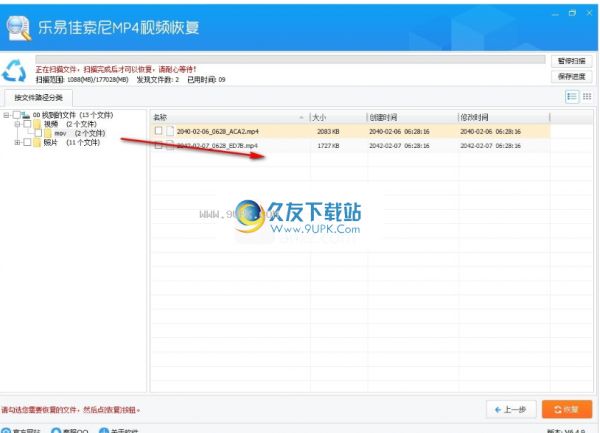Switch to thumbnail grid view icon
Image resolution: width=600 pixels, height=433 pixels.
[x=587, y=97]
